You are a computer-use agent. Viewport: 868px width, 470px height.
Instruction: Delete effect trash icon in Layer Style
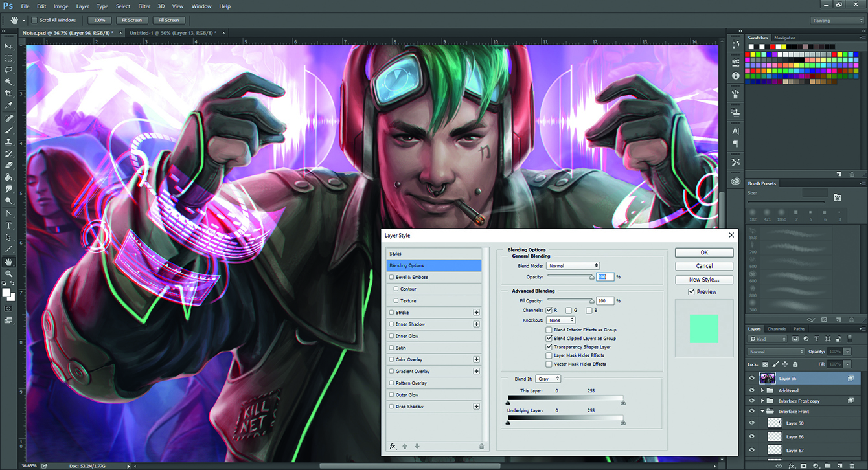[x=481, y=446]
